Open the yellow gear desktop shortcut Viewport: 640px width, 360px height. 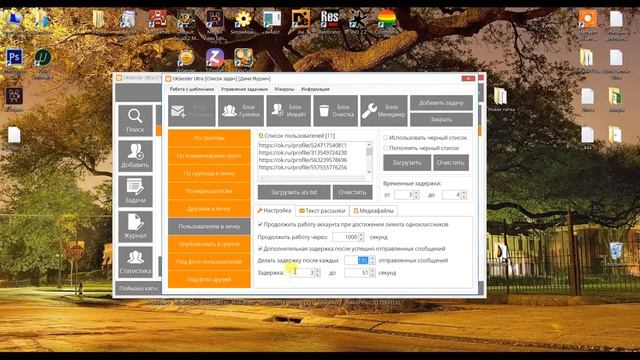click(243, 19)
